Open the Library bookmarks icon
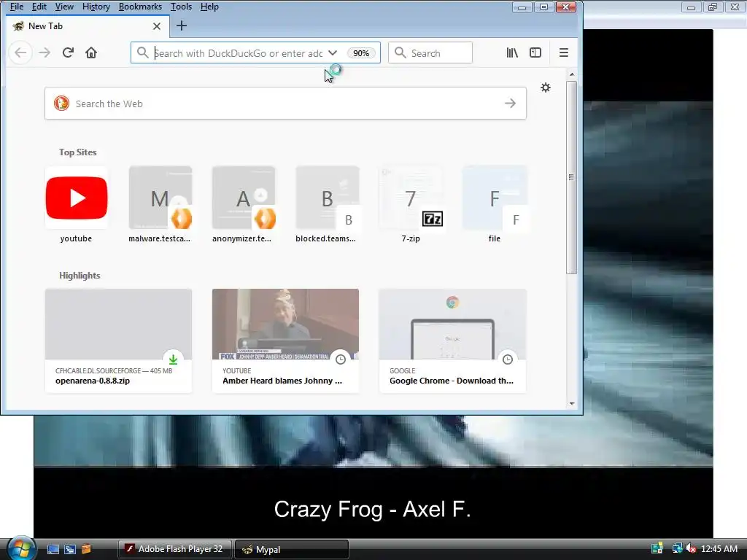This screenshot has height=560, width=747. (x=512, y=52)
